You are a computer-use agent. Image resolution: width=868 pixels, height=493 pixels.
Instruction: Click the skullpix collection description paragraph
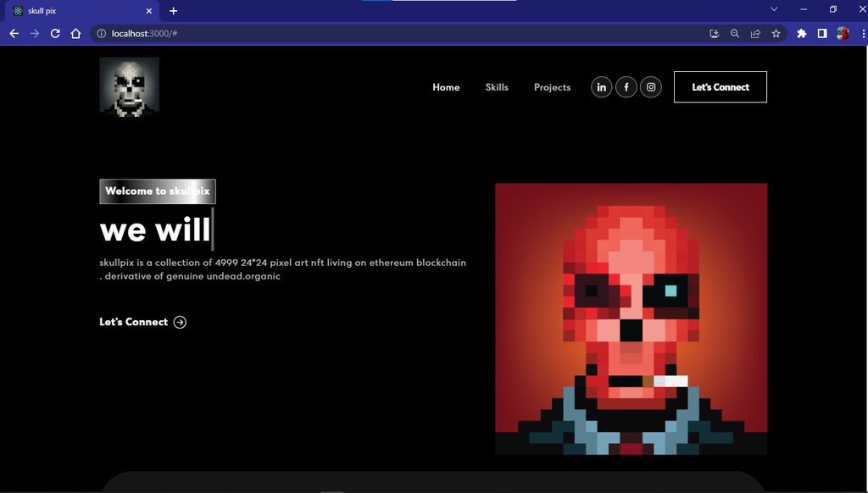pyautogui.click(x=283, y=269)
